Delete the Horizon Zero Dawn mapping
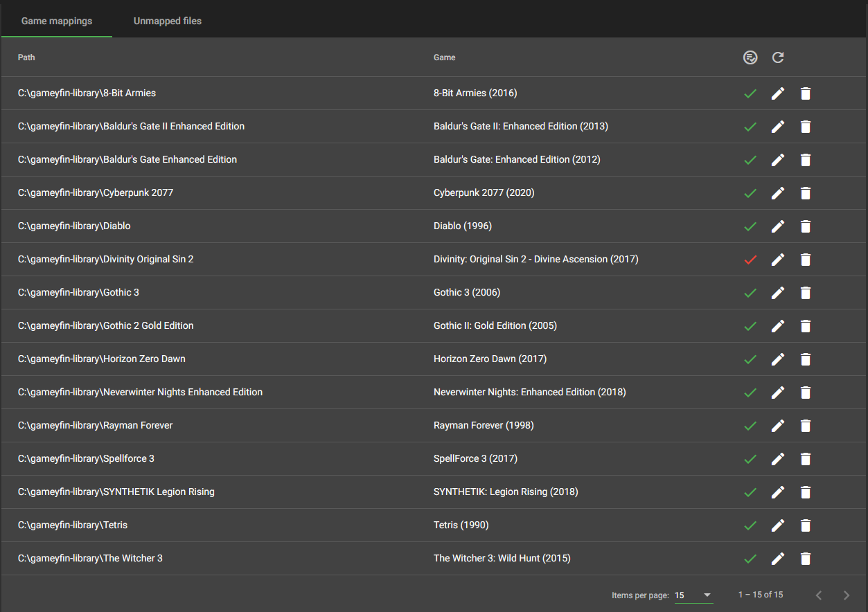Image resolution: width=868 pixels, height=612 pixels. (805, 359)
